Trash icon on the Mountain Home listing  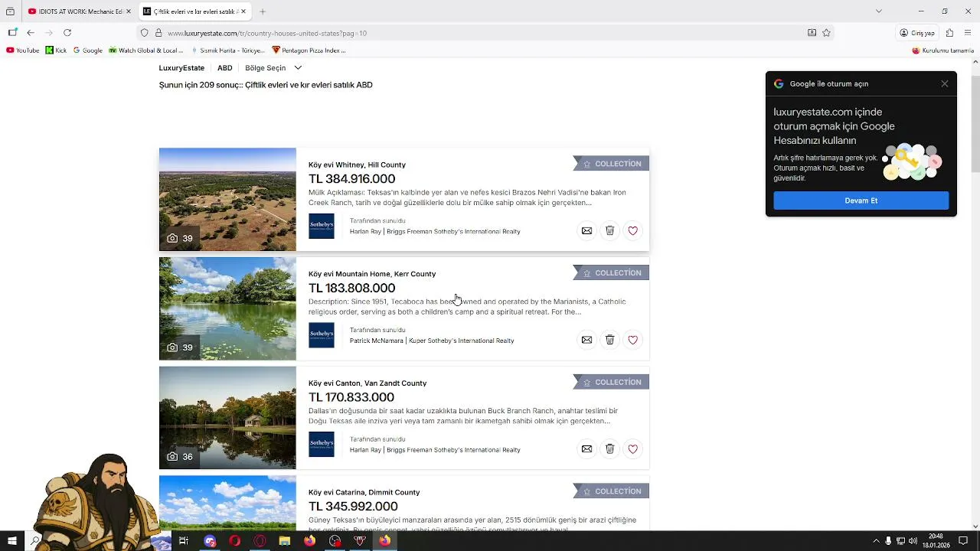pos(609,340)
